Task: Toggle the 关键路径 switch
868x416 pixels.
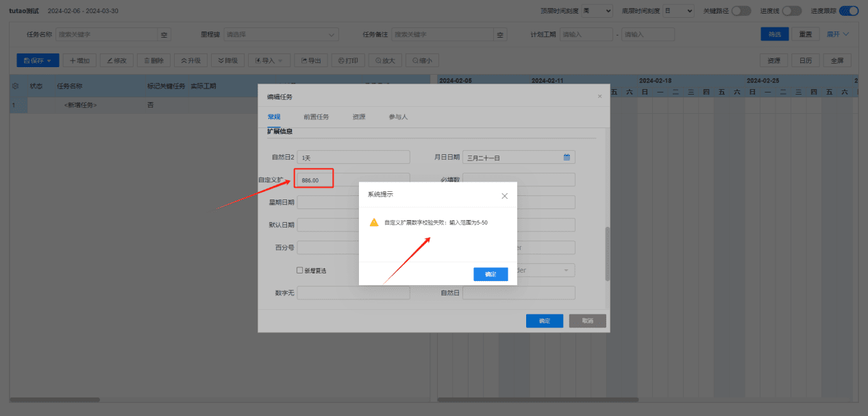Action: pos(741,11)
